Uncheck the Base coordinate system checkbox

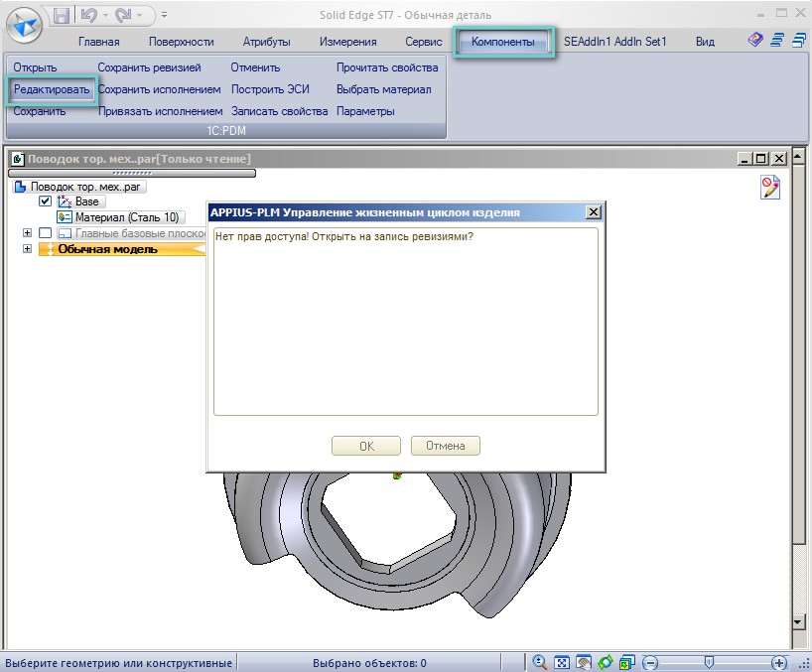45,202
